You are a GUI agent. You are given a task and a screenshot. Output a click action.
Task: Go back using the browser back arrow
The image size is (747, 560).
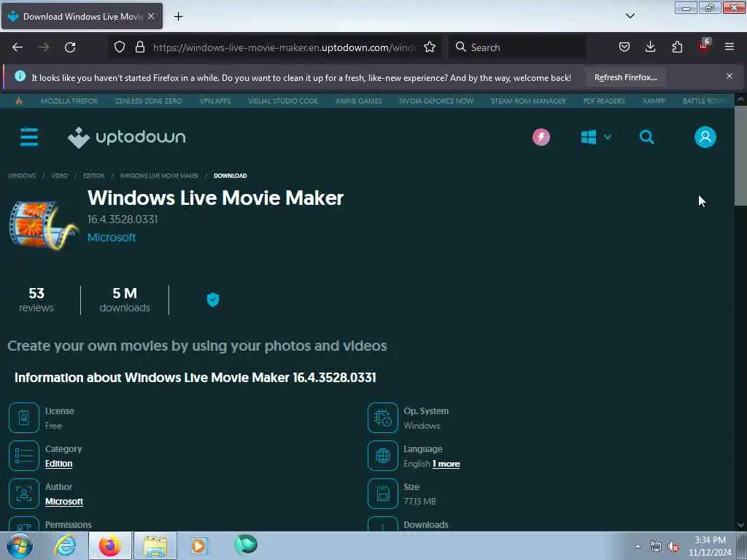point(18,47)
